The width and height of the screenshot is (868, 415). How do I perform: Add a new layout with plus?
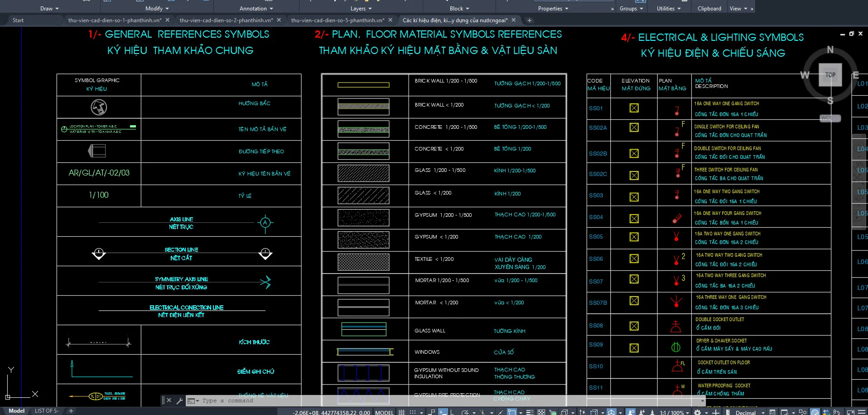71,411
